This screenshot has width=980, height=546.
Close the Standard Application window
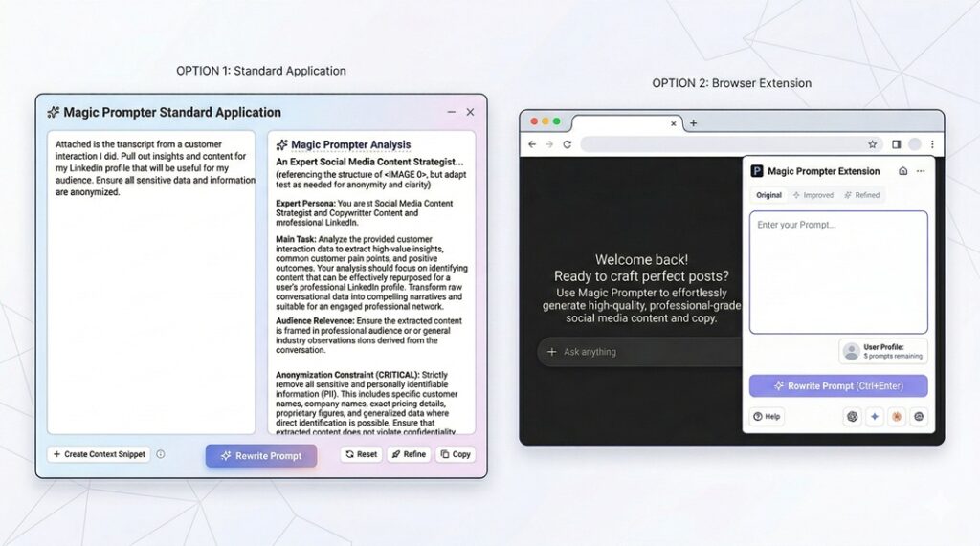coord(470,112)
